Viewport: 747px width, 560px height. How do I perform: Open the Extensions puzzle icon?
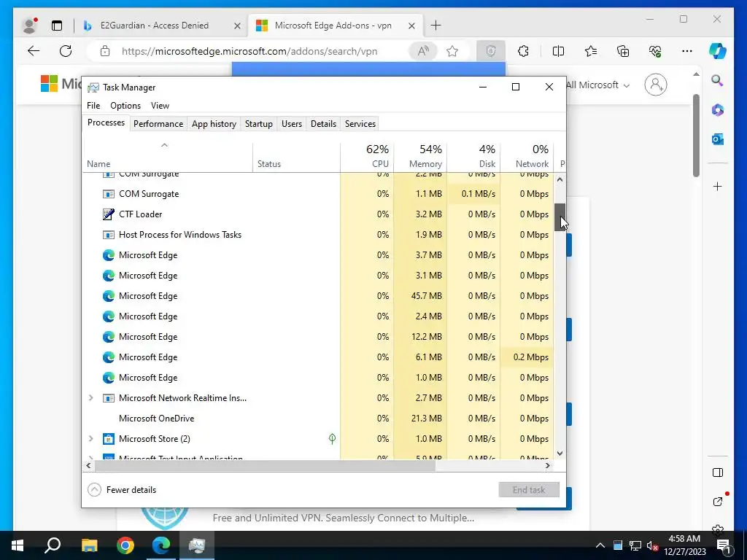523,51
